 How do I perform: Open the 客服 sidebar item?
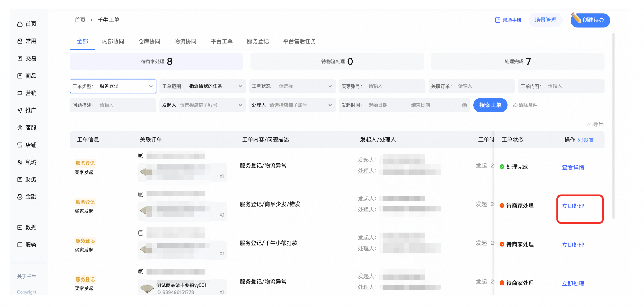coord(27,128)
